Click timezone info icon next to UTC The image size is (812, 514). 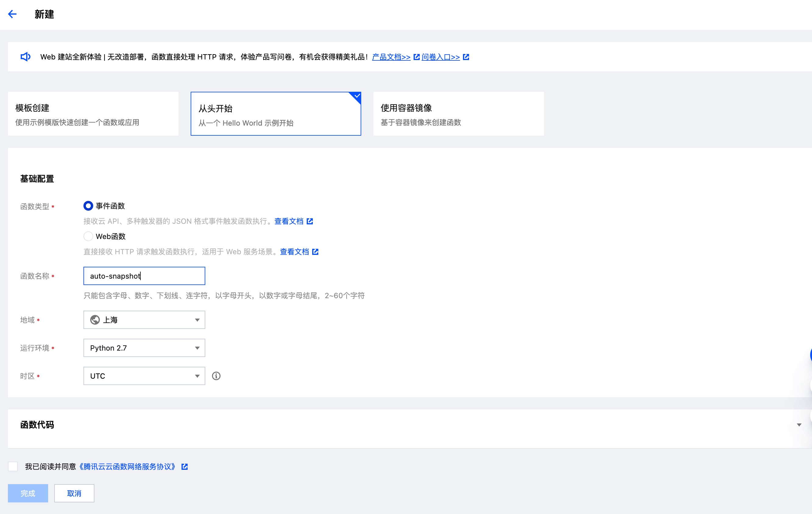click(x=216, y=376)
